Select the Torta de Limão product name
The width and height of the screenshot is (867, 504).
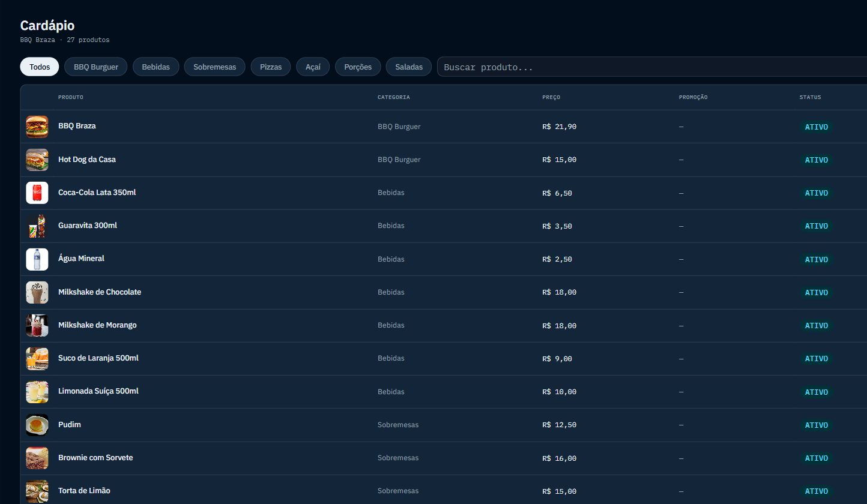pos(84,491)
